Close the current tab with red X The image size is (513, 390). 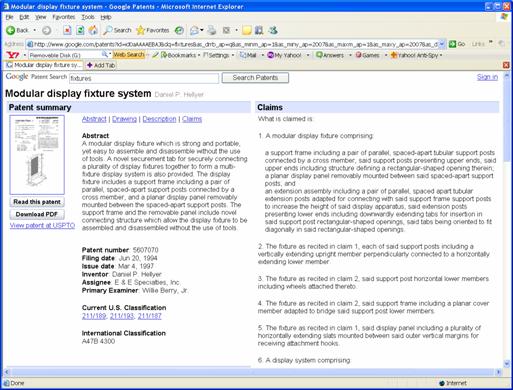(506, 65)
